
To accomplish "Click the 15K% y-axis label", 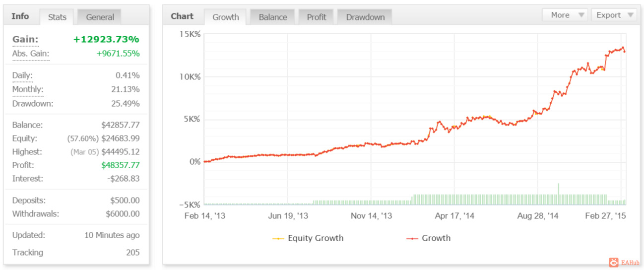I will coord(190,34).
